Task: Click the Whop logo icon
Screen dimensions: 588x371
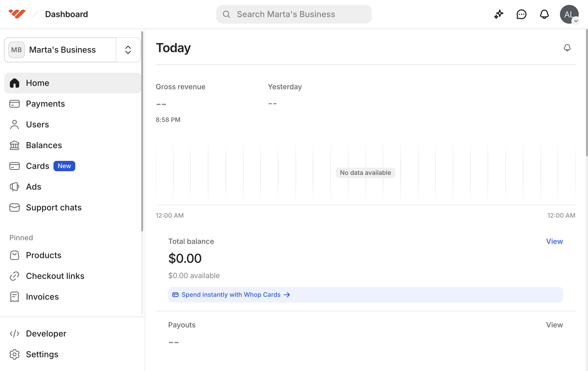Action: click(17, 14)
